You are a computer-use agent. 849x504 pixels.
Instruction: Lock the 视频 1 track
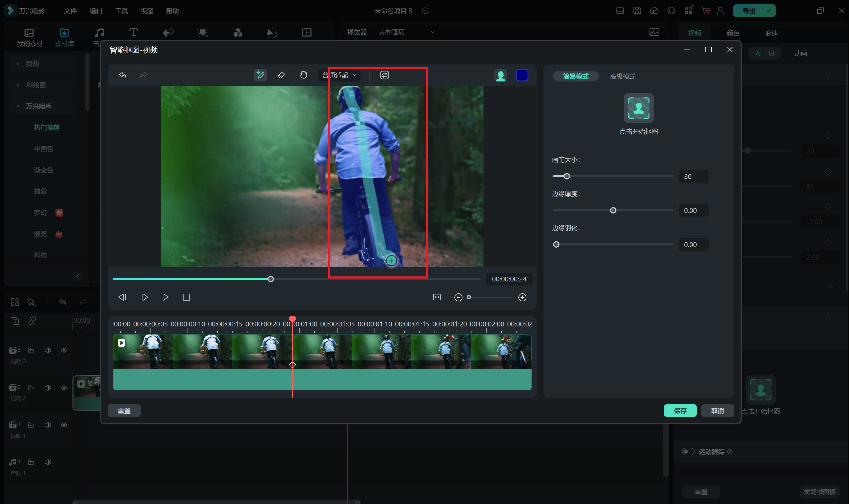pyautogui.click(x=31, y=425)
